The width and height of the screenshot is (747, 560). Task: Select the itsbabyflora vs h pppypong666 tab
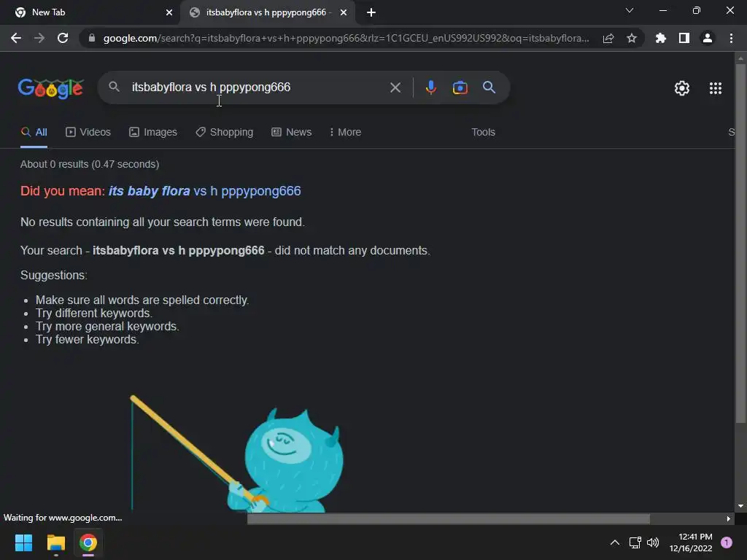[x=267, y=12]
